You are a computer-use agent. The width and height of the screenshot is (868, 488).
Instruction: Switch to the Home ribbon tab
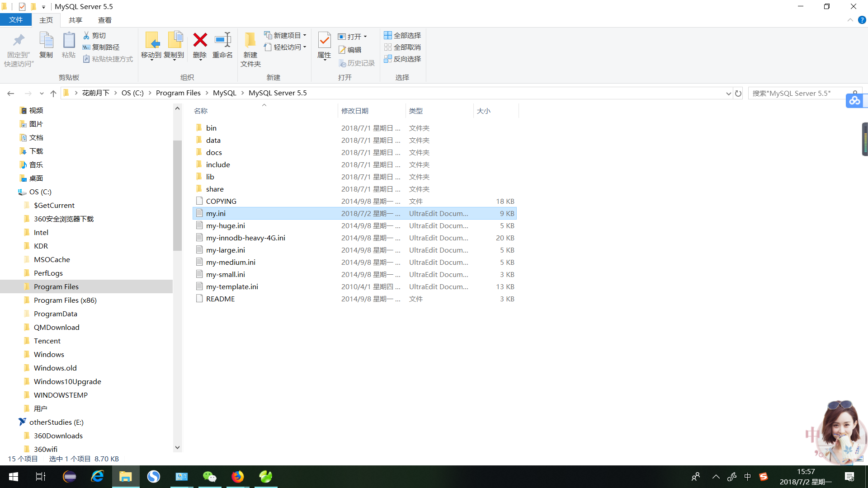(x=46, y=20)
